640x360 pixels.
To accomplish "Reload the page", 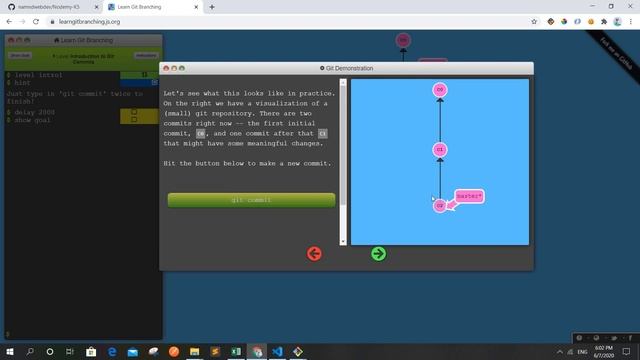I will (36, 22).
